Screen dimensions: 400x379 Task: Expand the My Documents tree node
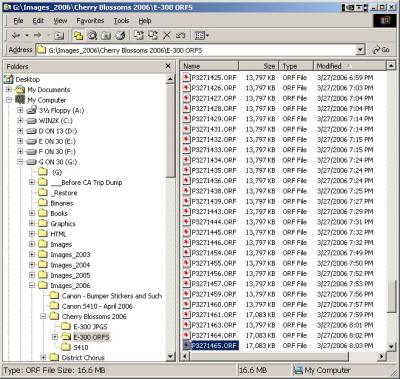(9, 89)
